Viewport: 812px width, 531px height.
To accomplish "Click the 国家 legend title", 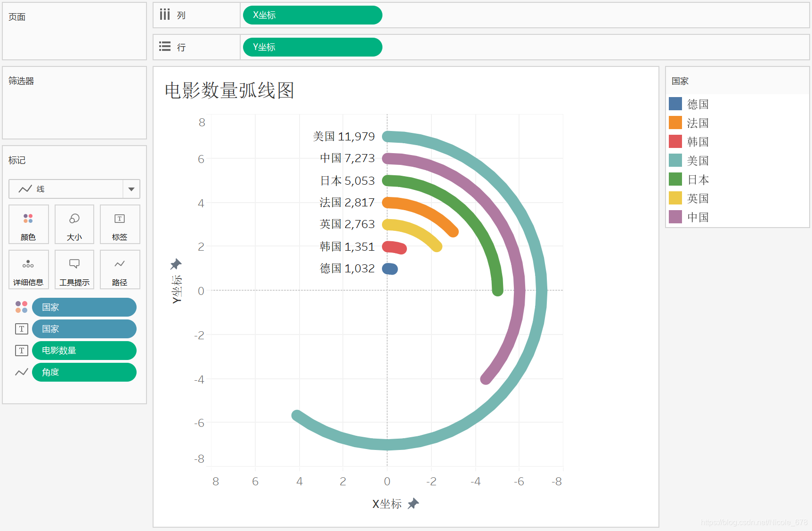I will click(680, 81).
